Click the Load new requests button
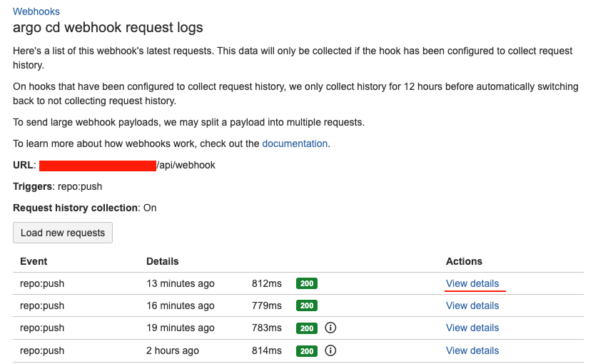The width and height of the screenshot is (603, 364). (63, 233)
